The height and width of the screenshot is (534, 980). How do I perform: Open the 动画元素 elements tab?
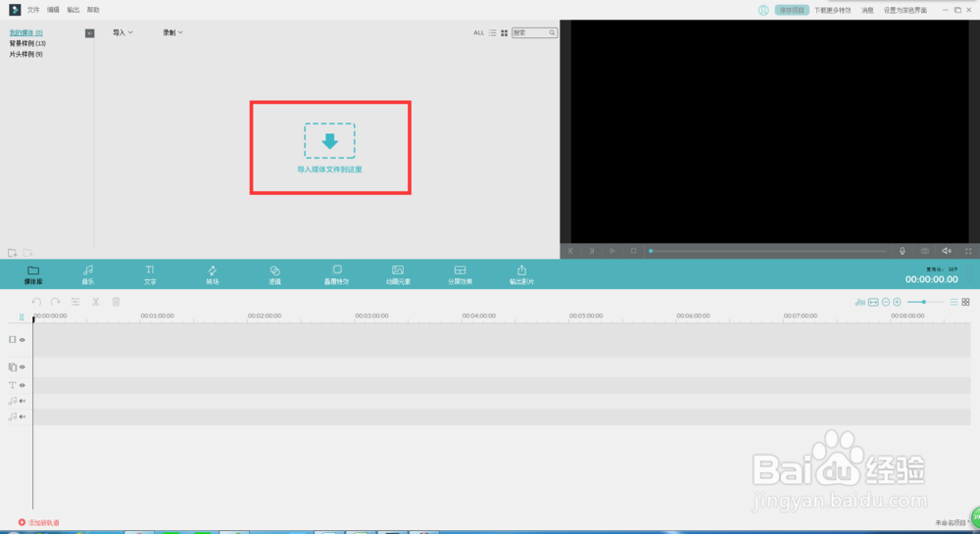click(398, 274)
